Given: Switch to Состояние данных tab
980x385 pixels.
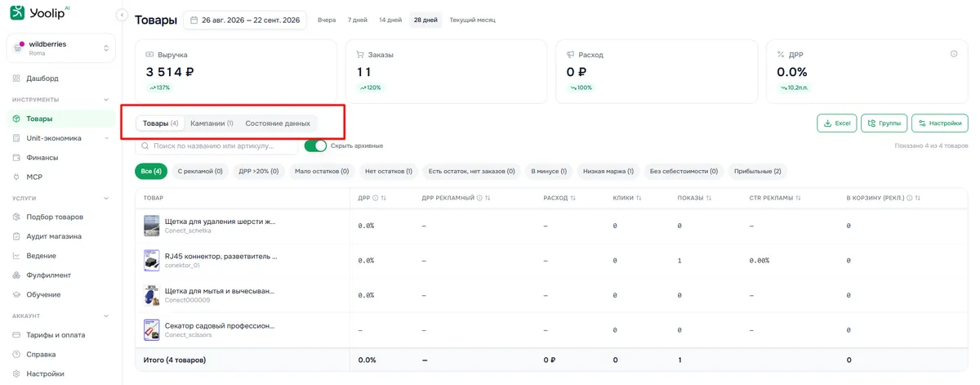Looking at the screenshot, I should pos(278,123).
